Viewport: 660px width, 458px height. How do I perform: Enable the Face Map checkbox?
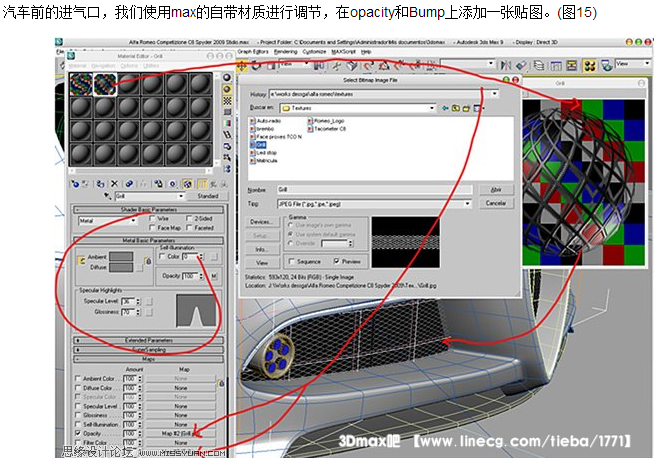(x=152, y=228)
